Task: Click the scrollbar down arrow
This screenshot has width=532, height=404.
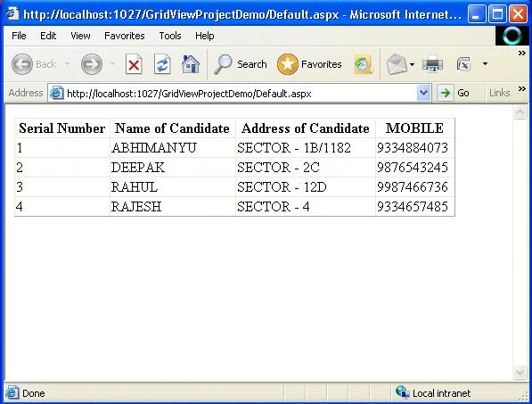Action: (520, 372)
